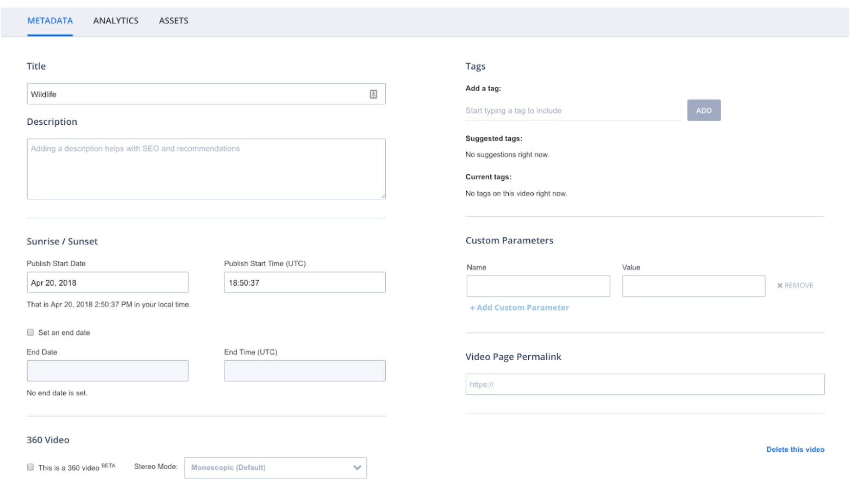
Task: Open the Monoscopic (Default) stereo mode dropdown
Action: point(276,468)
